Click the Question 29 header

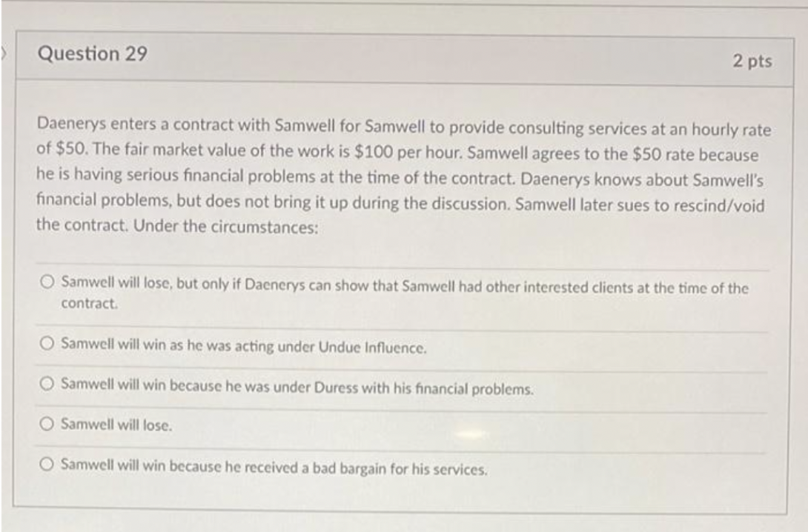pyautogui.click(x=93, y=53)
